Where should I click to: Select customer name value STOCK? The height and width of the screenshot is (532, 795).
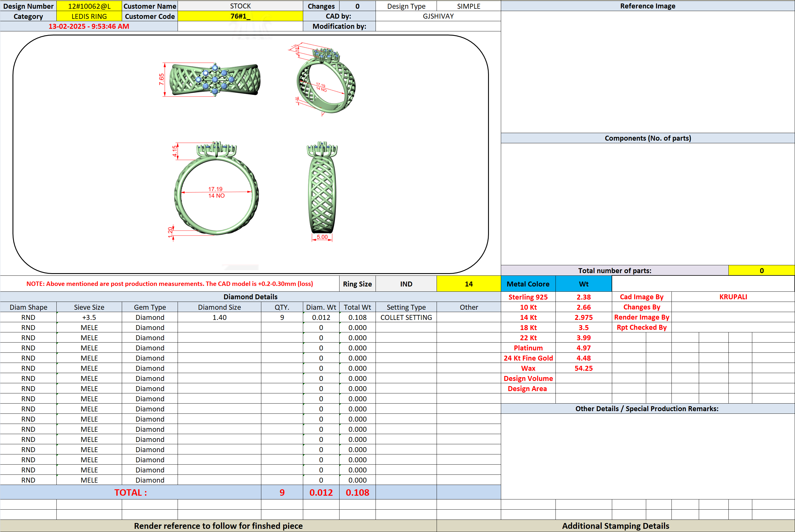coord(240,6)
